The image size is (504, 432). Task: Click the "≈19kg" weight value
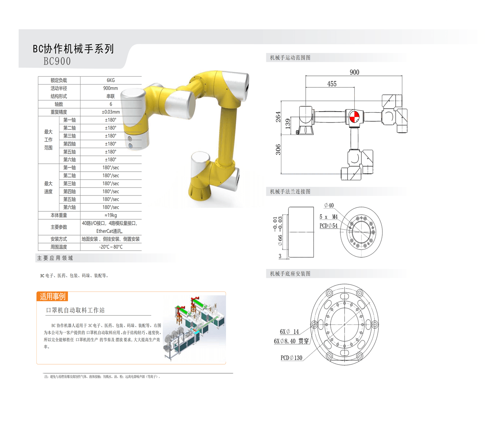pos(111,215)
